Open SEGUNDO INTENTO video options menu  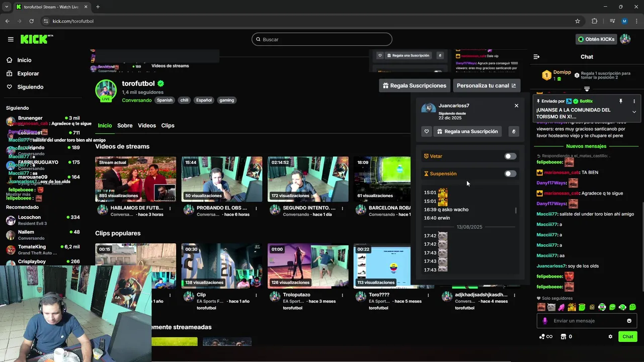pyautogui.click(x=343, y=208)
